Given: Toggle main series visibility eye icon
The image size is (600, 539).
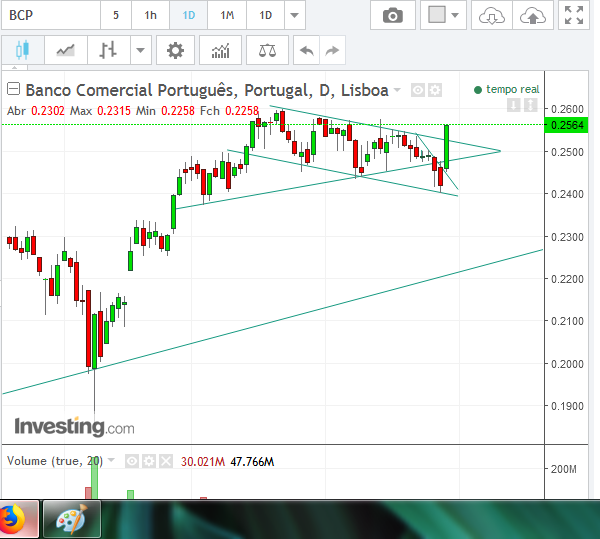Looking at the screenshot, I should (x=418, y=90).
